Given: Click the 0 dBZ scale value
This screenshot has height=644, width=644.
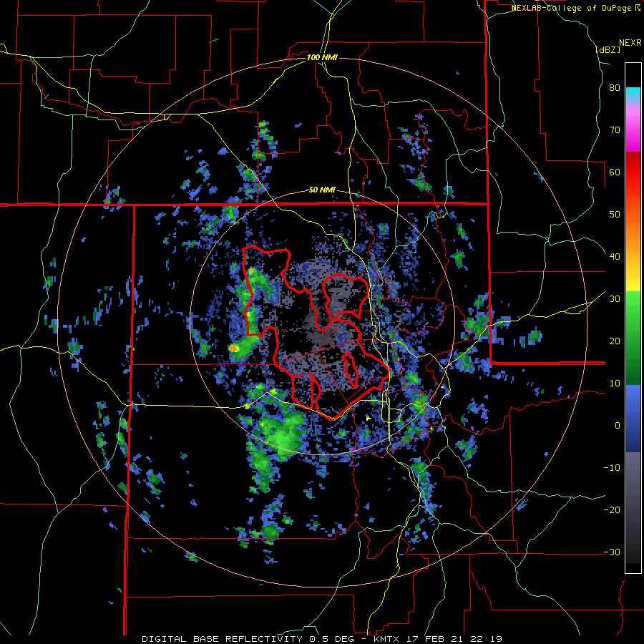Looking at the screenshot, I should [x=618, y=426].
